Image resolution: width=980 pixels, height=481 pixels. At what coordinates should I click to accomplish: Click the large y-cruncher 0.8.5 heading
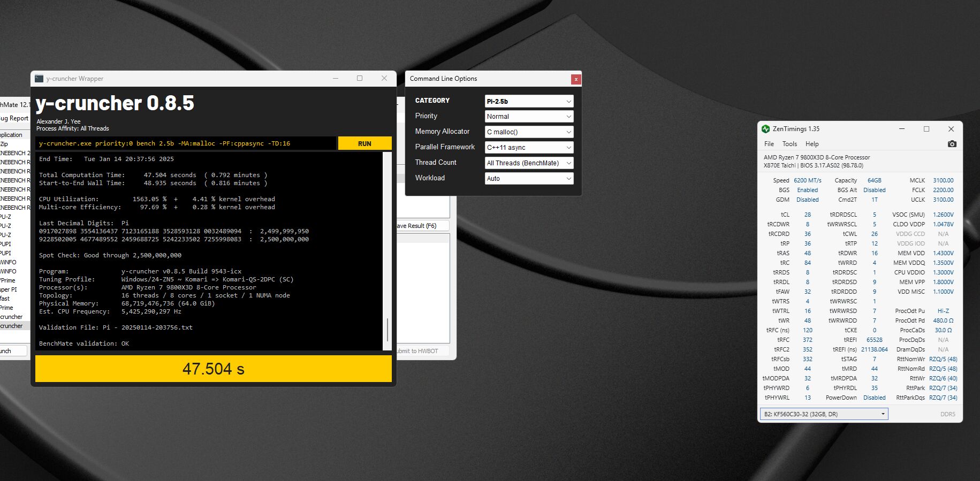point(115,103)
